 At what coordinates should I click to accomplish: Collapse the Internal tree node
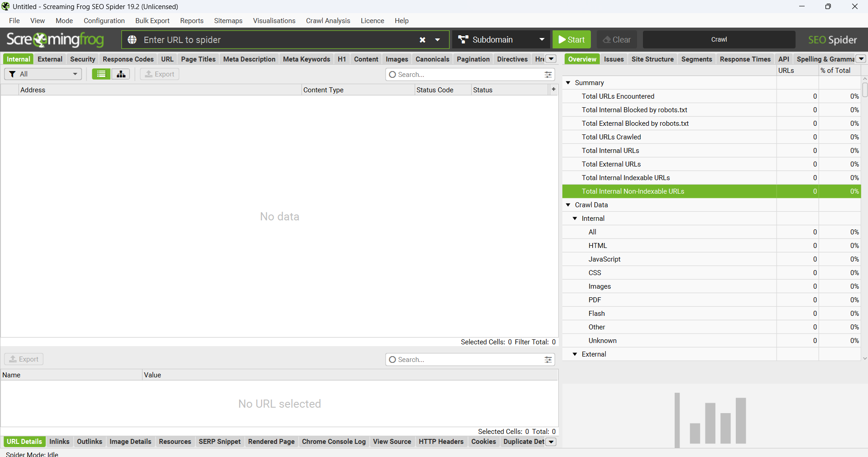click(x=575, y=219)
